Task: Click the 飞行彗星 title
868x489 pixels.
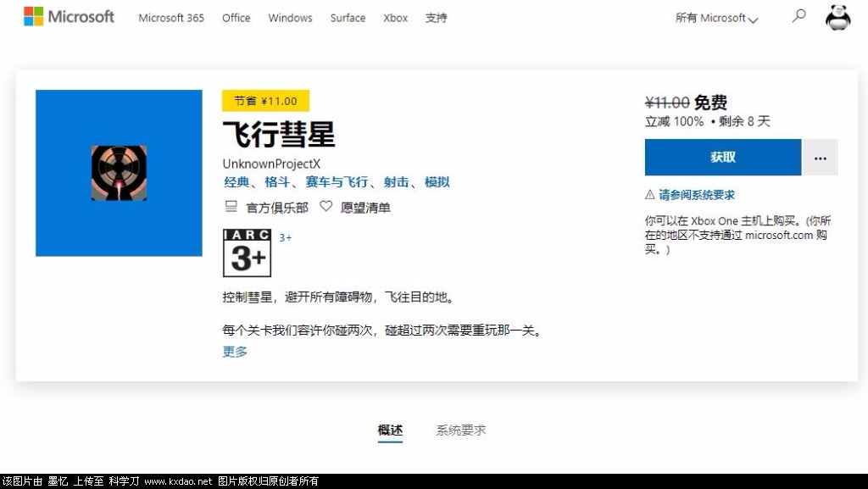Action: pos(279,135)
